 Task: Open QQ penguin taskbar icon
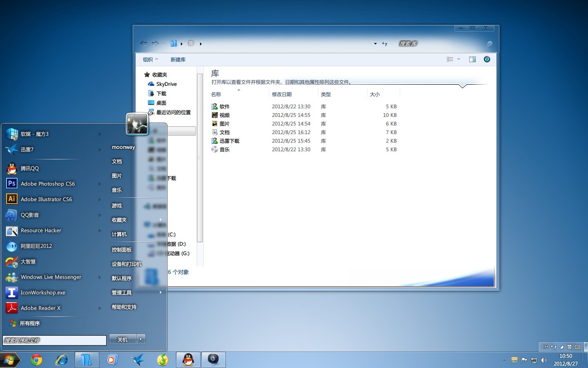tap(188, 360)
